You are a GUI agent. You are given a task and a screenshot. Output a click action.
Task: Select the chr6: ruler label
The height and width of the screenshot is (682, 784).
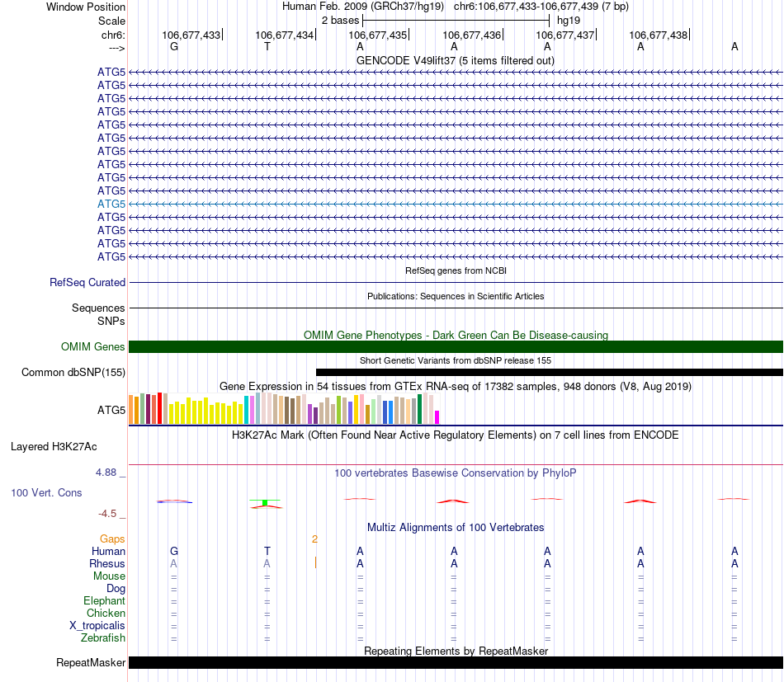click(113, 35)
